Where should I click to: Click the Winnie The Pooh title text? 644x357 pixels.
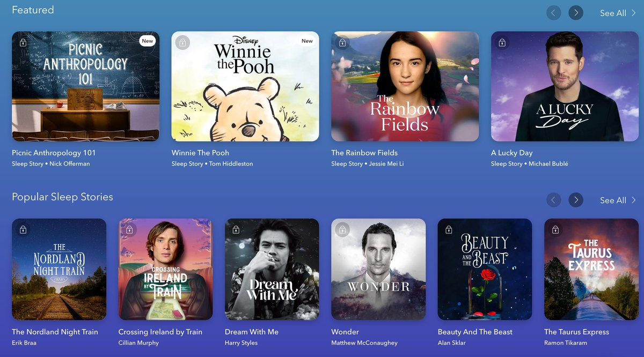(200, 153)
